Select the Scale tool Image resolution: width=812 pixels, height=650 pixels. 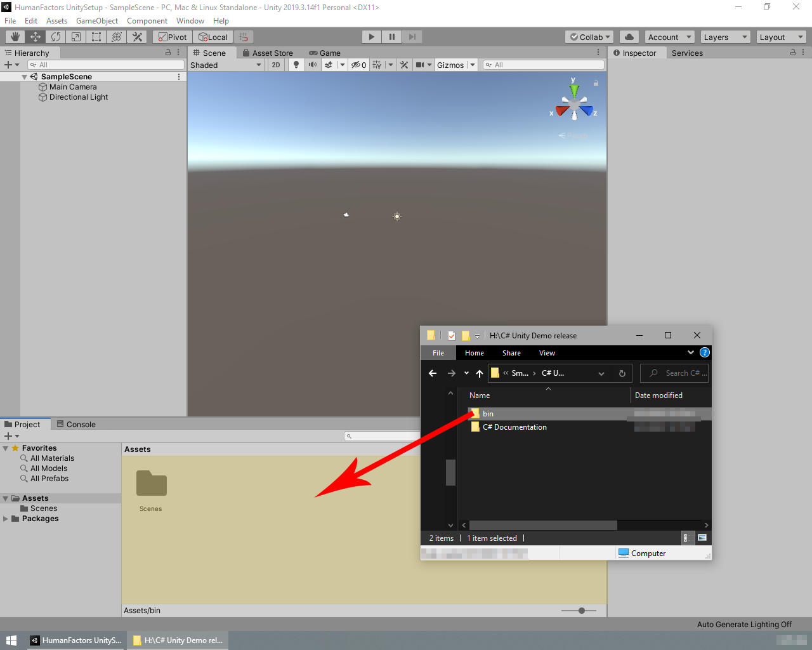[76, 37]
